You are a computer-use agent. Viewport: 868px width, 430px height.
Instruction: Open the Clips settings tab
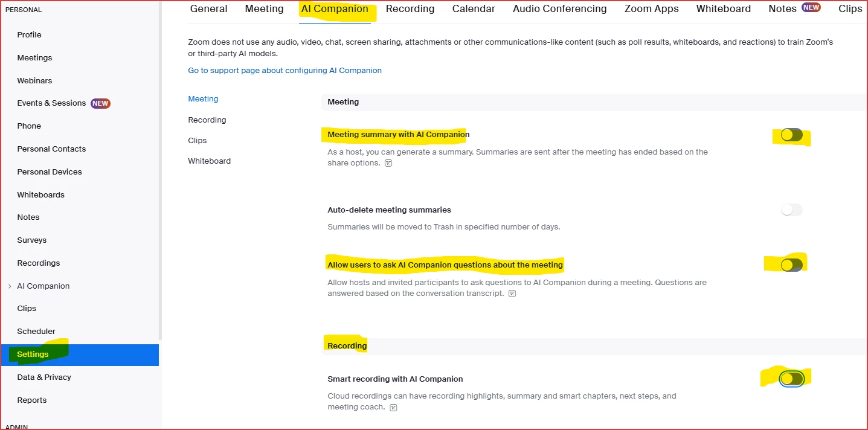click(x=850, y=9)
